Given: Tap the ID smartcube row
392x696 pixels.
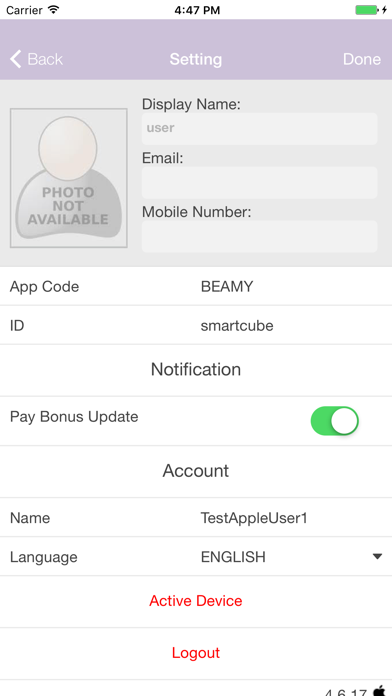Looking at the screenshot, I should click(196, 325).
